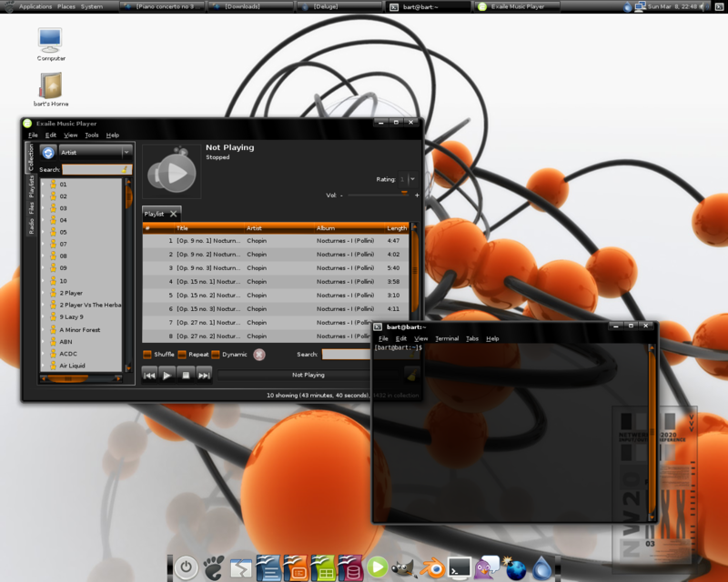Click the clear playlist red icon
Image resolution: width=728 pixels, height=582 pixels.
coord(259,355)
